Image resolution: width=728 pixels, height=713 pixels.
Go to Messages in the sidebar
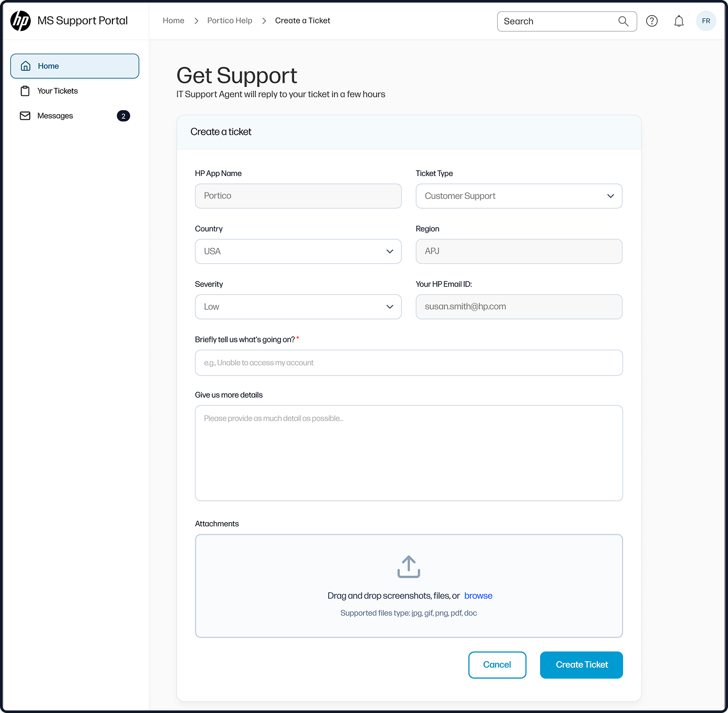point(55,116)
